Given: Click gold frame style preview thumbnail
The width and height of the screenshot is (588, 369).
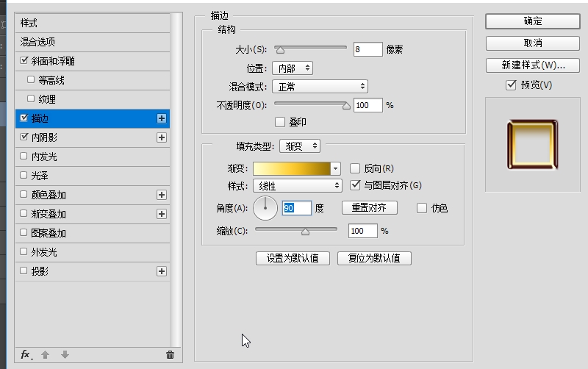Looking at the screenshot, I should pos(532,145).
